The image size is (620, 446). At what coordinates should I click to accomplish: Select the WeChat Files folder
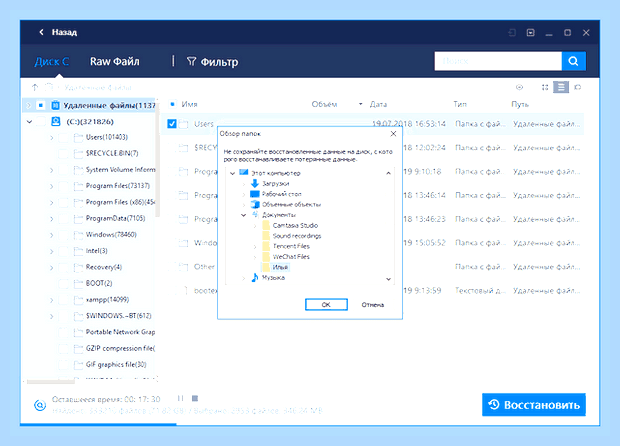(x=291, y=257)
